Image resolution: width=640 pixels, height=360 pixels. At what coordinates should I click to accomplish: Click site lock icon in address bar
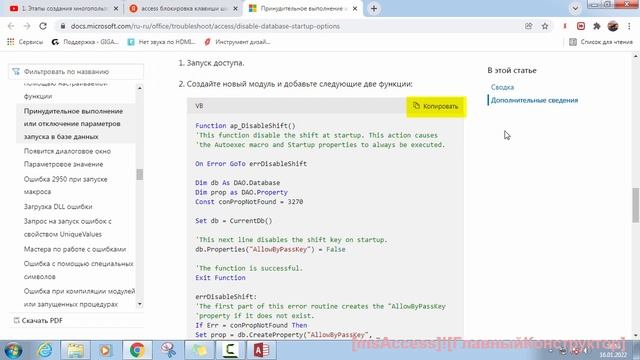62,26
